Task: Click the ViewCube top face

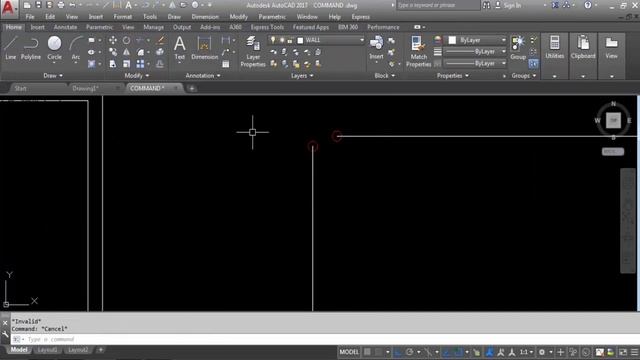Action: (613, 120)
